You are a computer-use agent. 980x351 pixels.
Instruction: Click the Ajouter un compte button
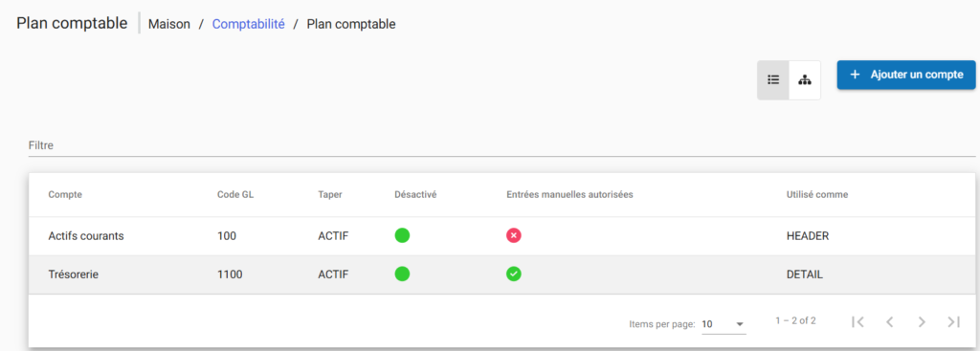[x=906, y=75]
